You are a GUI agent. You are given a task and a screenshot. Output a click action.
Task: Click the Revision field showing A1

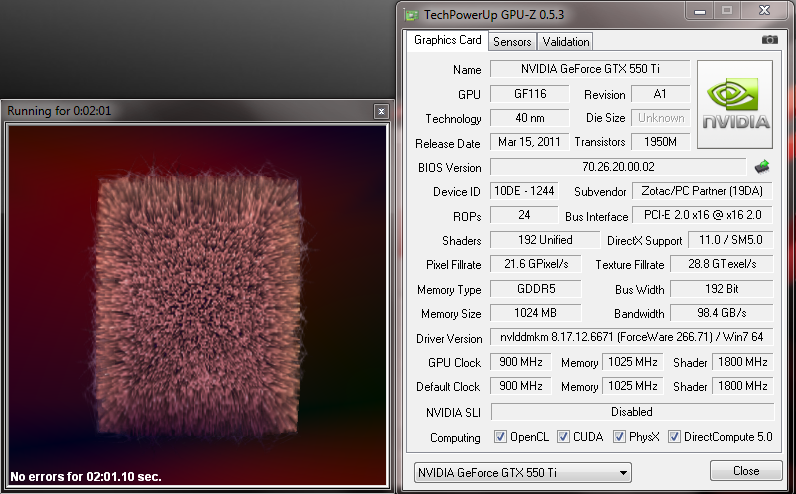(660, 94)
